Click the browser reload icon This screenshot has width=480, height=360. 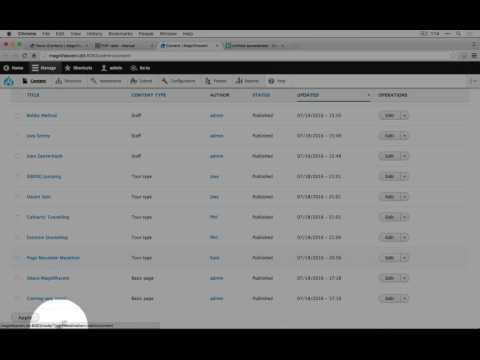(25, 56)
